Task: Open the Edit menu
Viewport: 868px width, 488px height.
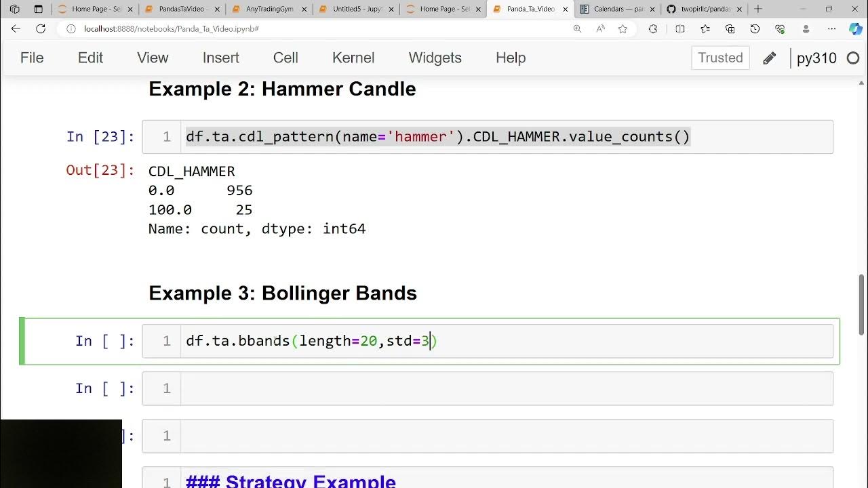Action: [90, 58]
